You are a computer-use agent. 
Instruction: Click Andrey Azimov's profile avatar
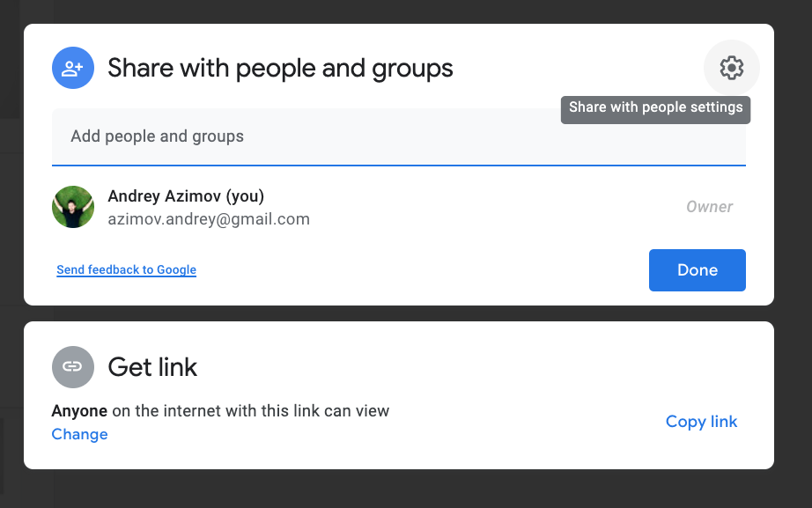tap(73, 207)
